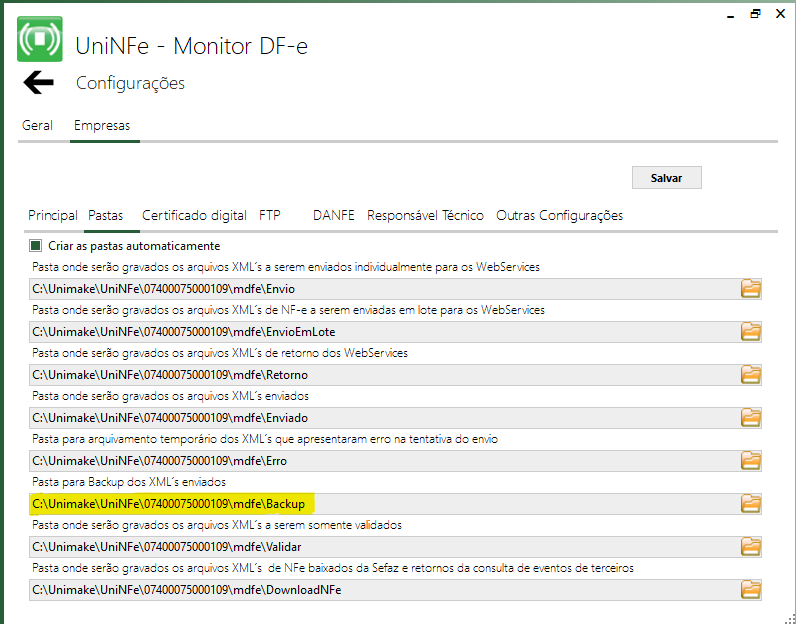Toggle Criar as pastas automaticamente checkbox
Screen dimensions: 796x624
(36, 246)
